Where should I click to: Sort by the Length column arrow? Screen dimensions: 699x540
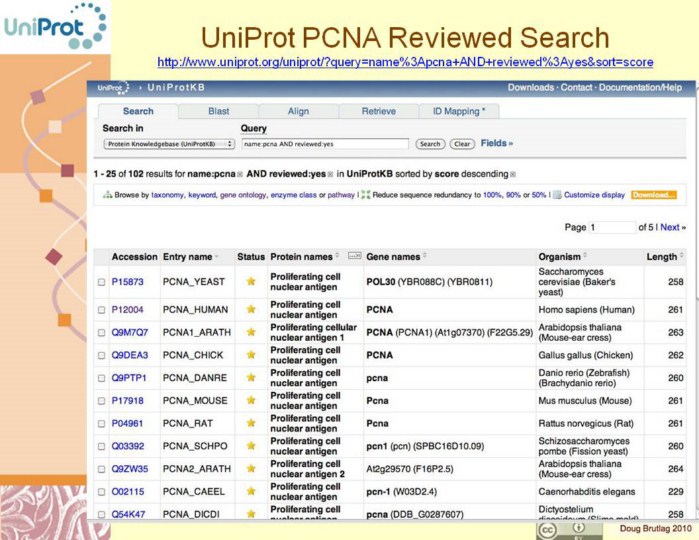point(682,257)
